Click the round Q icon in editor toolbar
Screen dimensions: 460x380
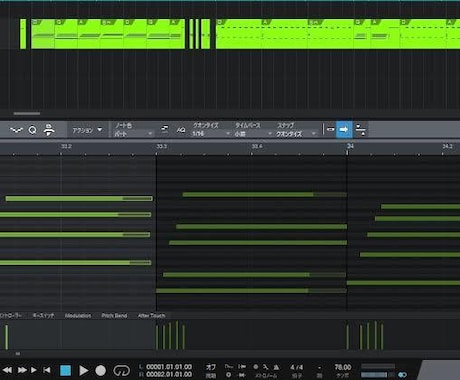tap(33, 130)
